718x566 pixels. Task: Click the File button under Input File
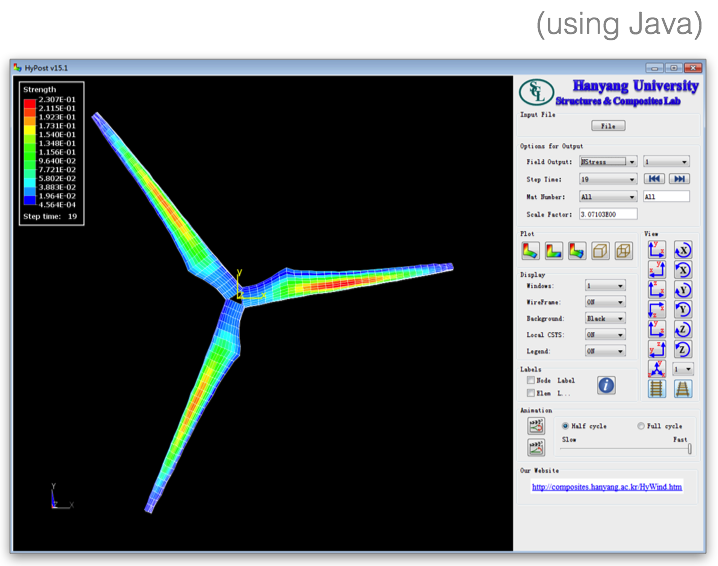pyautogui.click(x=608, y=126)
